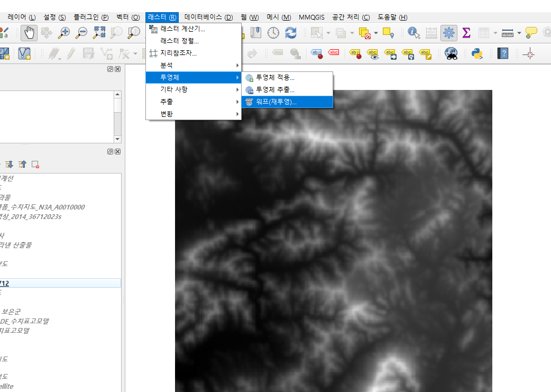Click the Map Tips speech bubble icon
This screenshot has width=551, height=392.
pos(531,33)
